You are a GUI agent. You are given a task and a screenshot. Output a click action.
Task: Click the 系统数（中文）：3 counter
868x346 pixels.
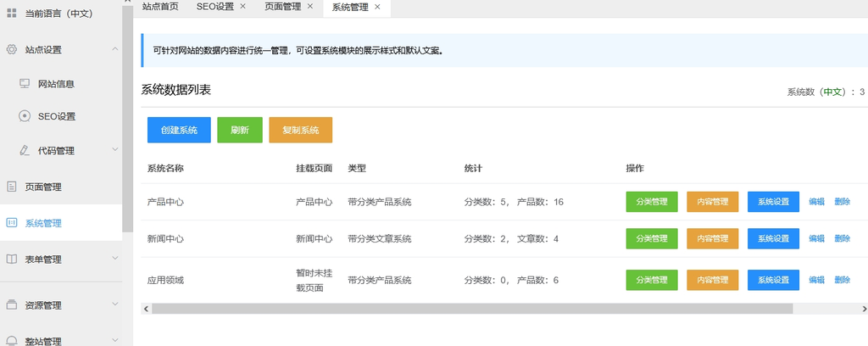pos(826,92)
